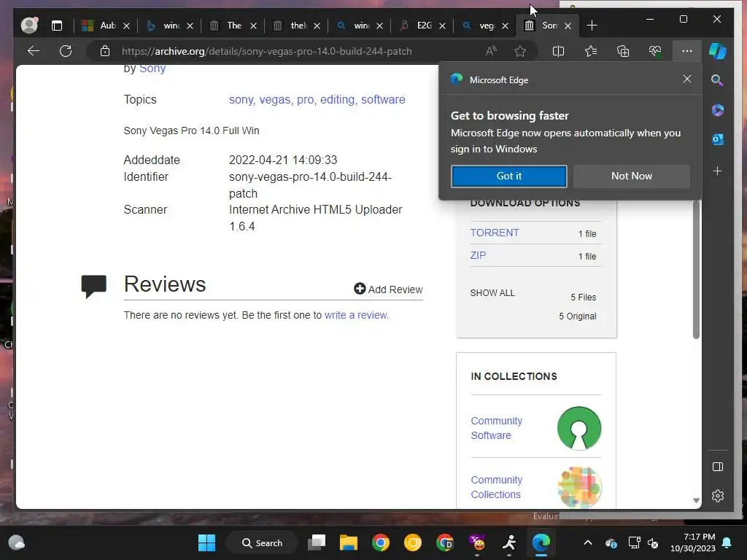Open File Explorer from taskbar

coord(348,542)
